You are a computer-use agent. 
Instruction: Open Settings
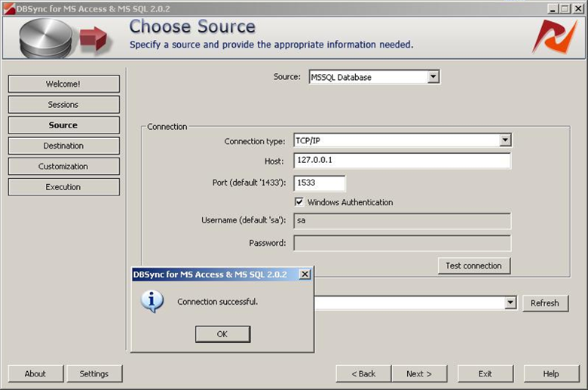pyautogui.click(x=94, y=374)
